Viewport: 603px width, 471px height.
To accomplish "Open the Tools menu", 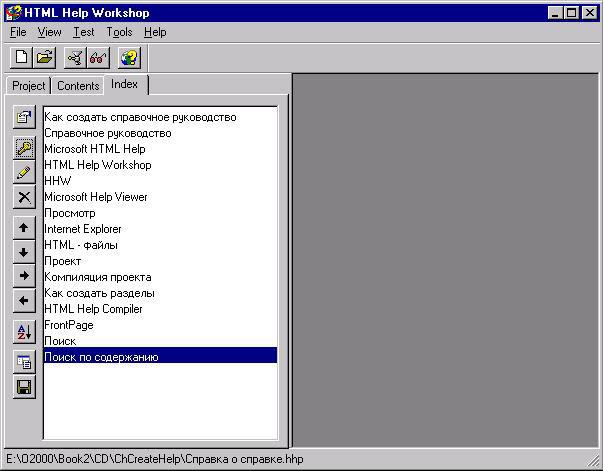I will (x=119, y=32).
